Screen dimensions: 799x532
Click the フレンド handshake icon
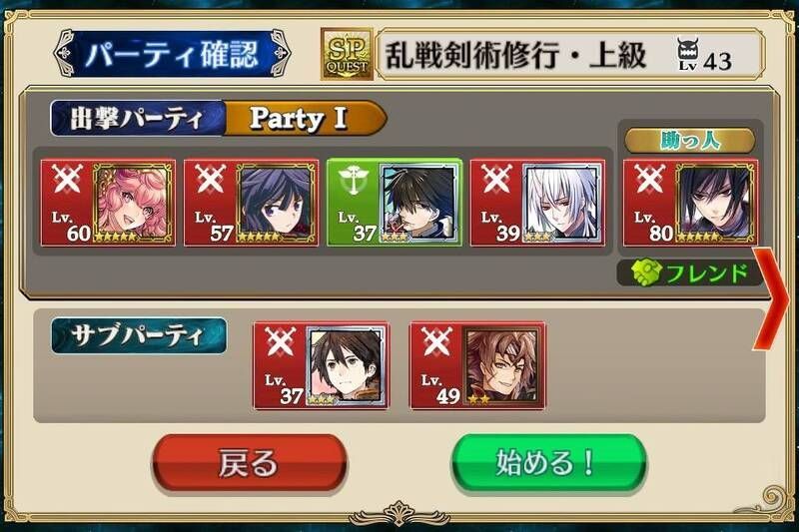pyautogui.click(x=646, y=273)
